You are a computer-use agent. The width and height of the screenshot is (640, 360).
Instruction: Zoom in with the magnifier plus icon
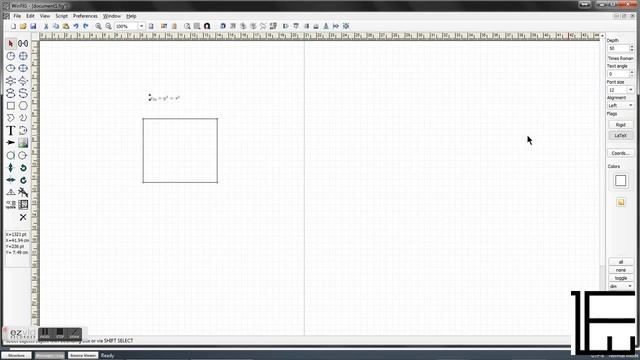(x=98, y=26)
